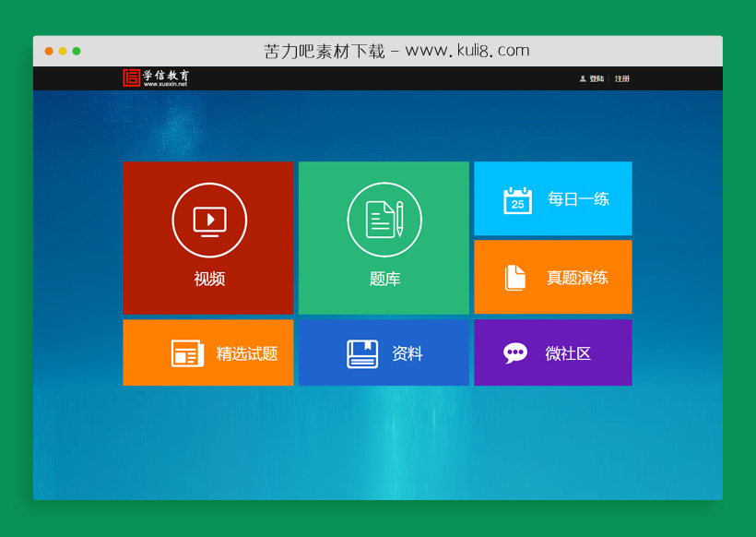This screenshot has width=756, height=537.
Task: Start 每日一练 daily practice
Action: point(552,199)
